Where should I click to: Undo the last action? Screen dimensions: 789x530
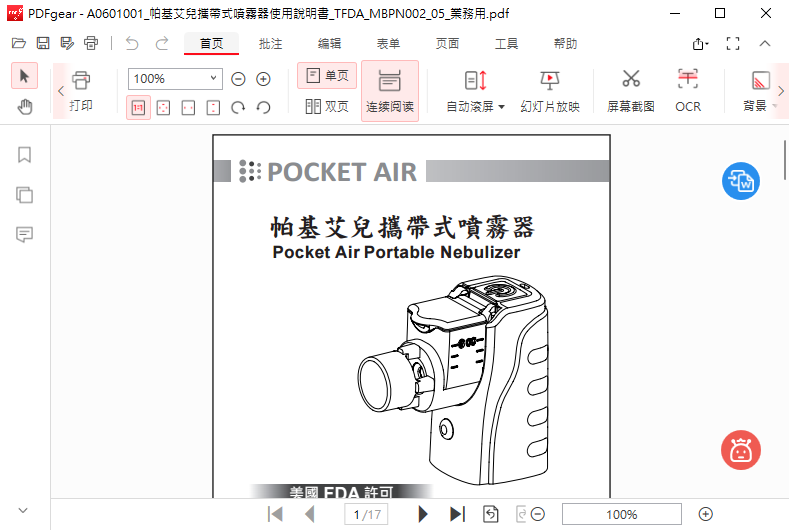[x=132, y=43]
